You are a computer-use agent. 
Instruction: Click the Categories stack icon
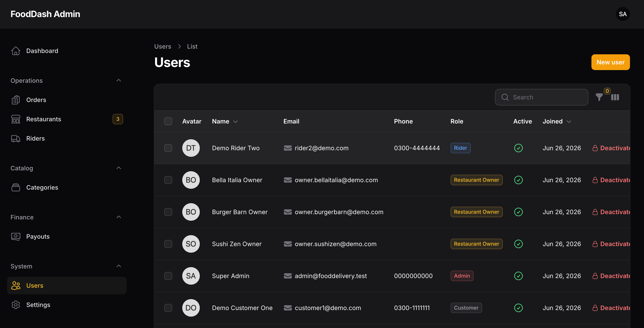(16, 187)
